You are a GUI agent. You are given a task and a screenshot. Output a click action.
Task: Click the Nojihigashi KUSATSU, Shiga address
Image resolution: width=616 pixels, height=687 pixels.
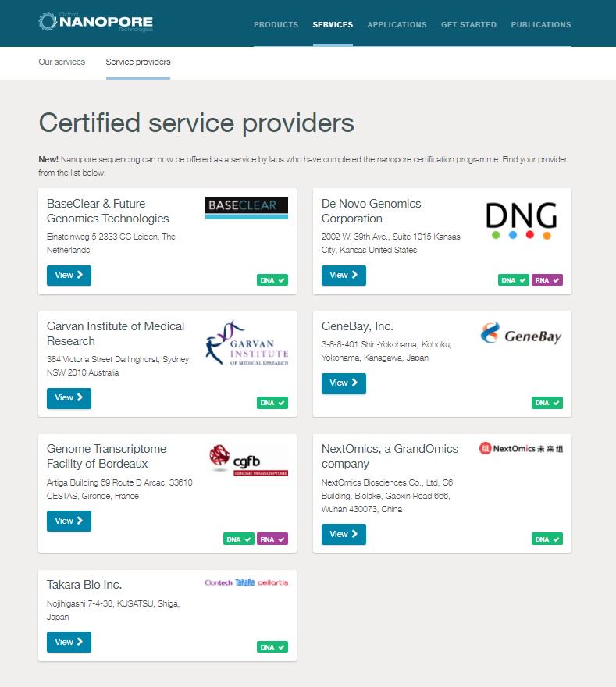click(x=113, y=610)
